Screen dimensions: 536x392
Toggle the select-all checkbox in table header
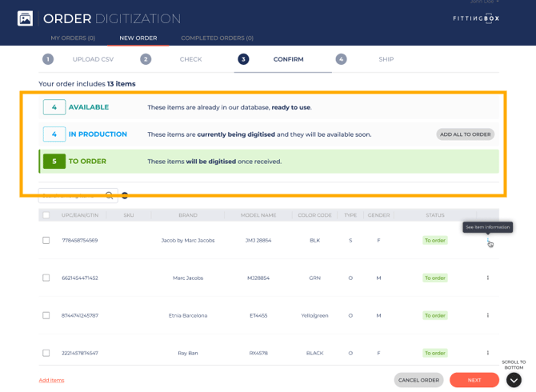tap(46, 215)
